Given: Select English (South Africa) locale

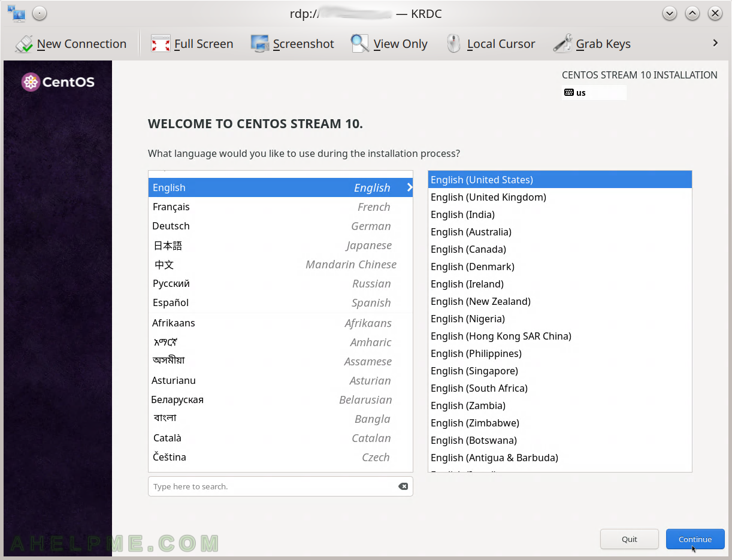Looking at the screenshot, I should [560, 388].
